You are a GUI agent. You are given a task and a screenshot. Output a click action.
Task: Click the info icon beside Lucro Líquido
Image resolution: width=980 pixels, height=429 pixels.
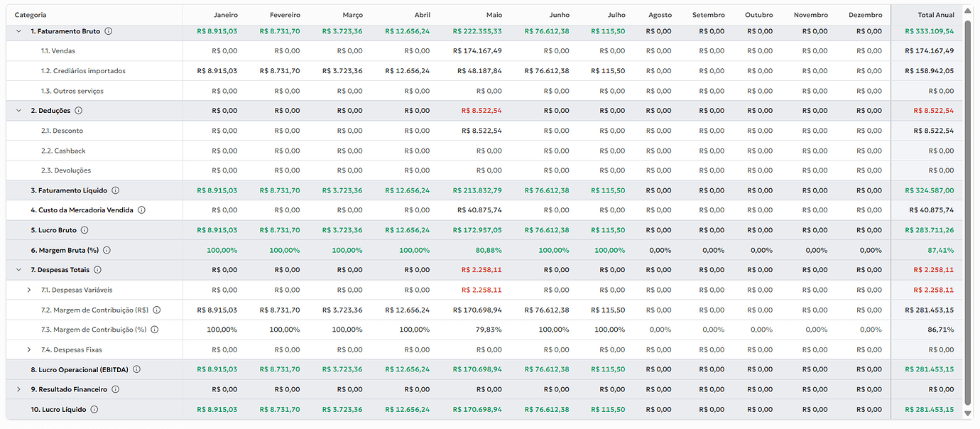[94, 410]
